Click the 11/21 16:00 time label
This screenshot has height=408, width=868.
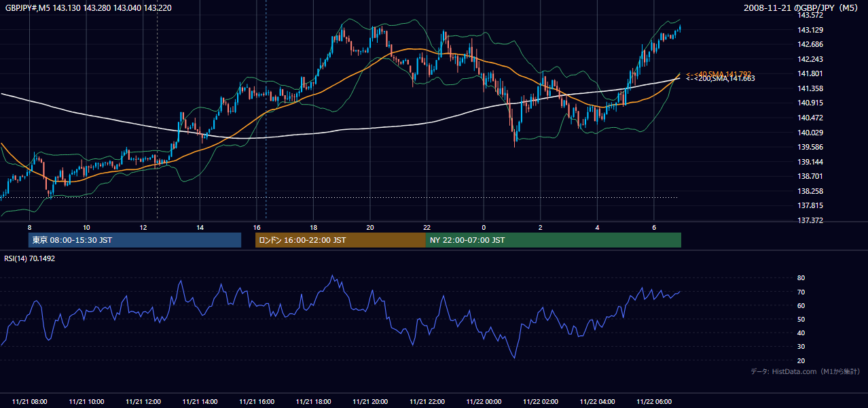point(257,402)
